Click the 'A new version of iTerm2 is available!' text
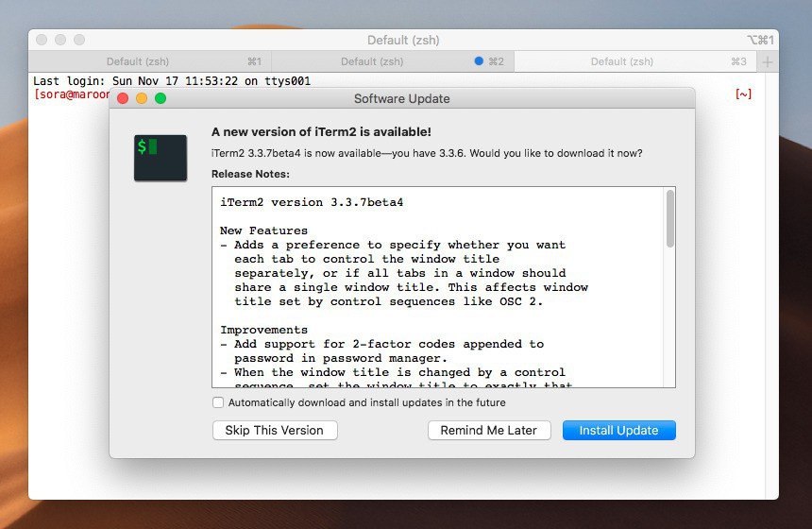The width and height of the screenshot is (812, 529). (x=321, y=132)
